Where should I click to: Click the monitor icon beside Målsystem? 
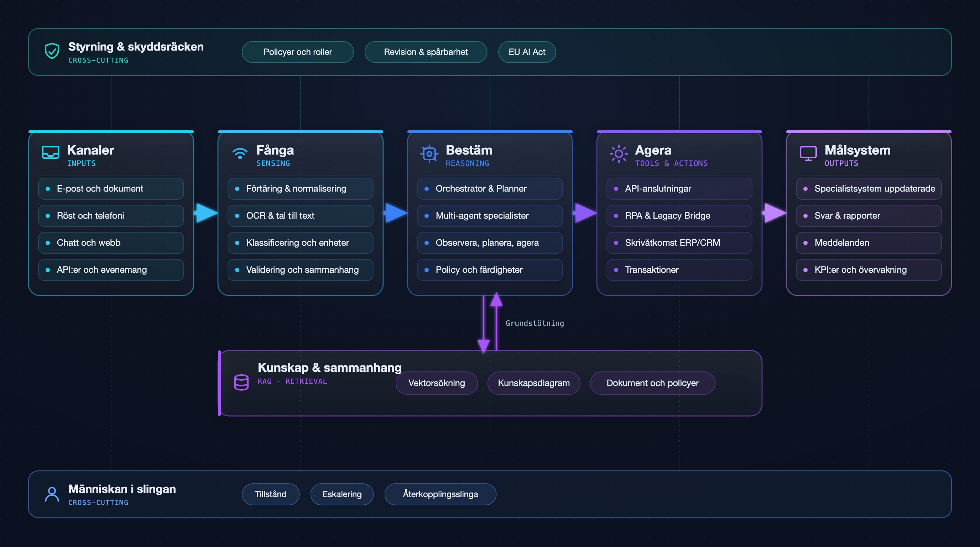click(x=808, y=153)
